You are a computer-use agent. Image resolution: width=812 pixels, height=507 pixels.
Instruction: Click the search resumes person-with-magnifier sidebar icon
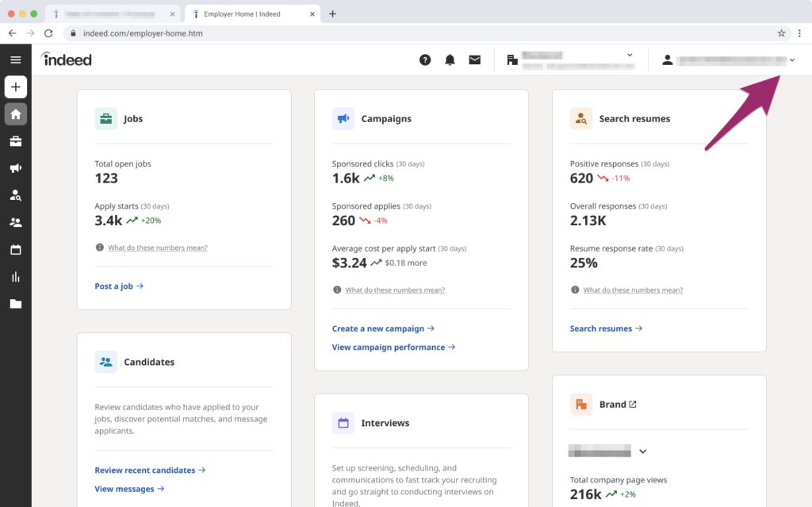tap(16, 195)
